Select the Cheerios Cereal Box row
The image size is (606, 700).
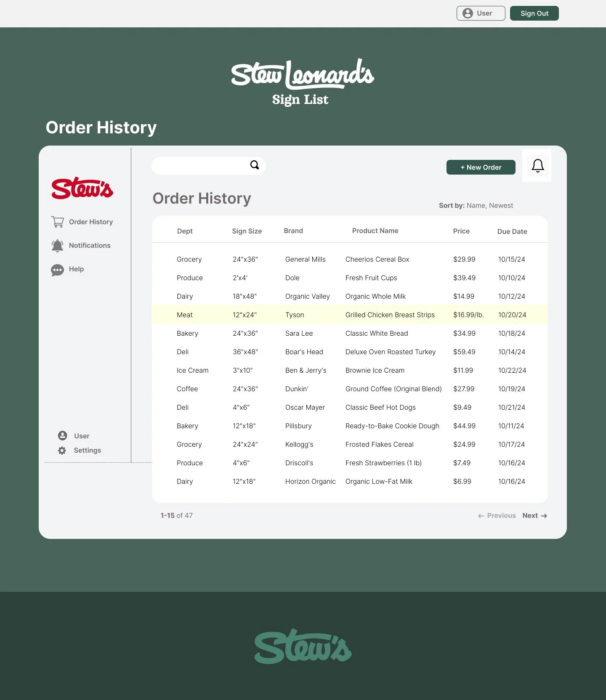pos(350,260)
